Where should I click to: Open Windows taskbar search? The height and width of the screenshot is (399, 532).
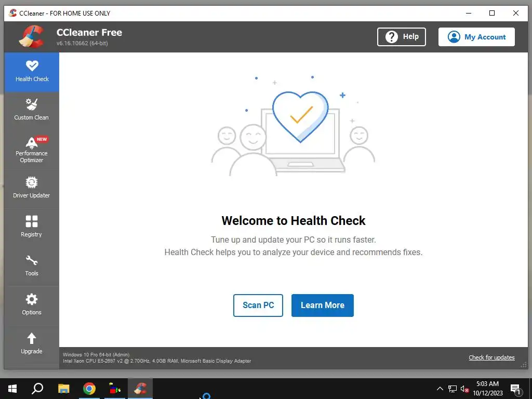37,389
